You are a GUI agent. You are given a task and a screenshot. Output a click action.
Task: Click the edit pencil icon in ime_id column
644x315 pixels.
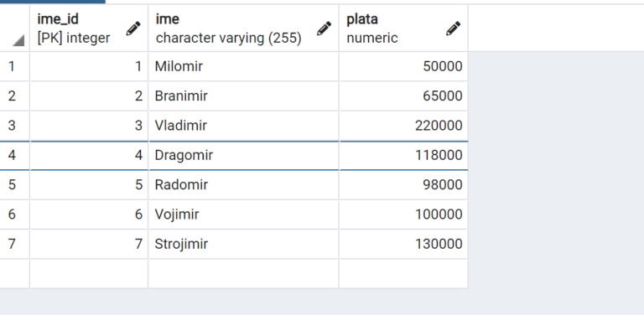pyautogui.click(x=133, y=28)
